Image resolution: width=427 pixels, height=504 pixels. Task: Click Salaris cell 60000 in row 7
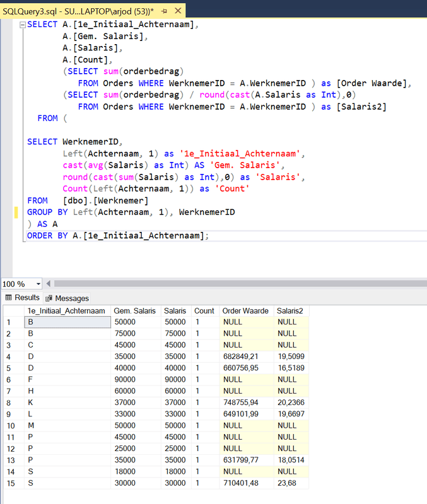tap(176, 391)
